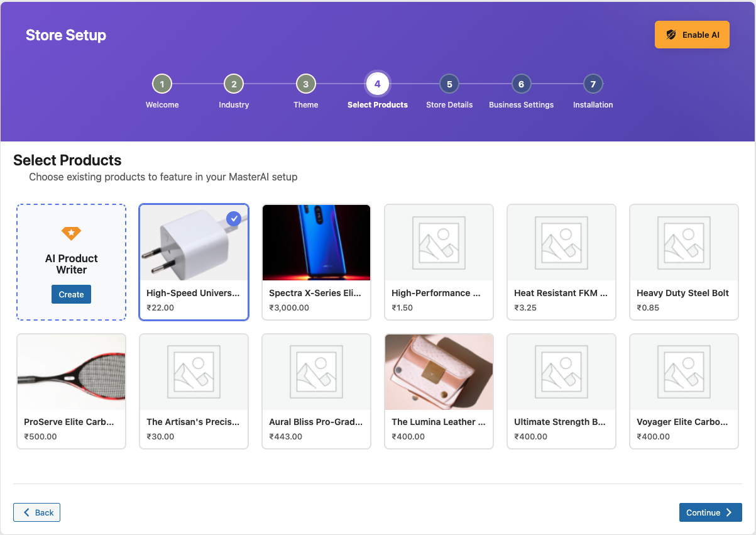756x535 pixels.
Task: Click the forward chevron icon on Continue button
Action: 728,512
